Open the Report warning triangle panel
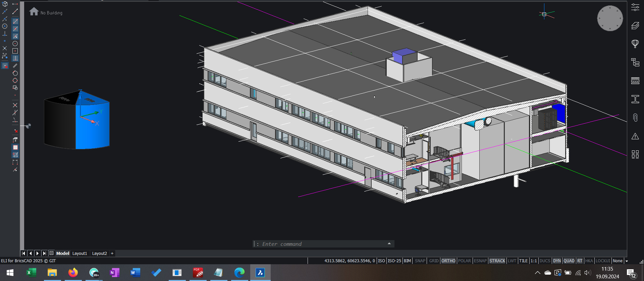 (635, 136)
